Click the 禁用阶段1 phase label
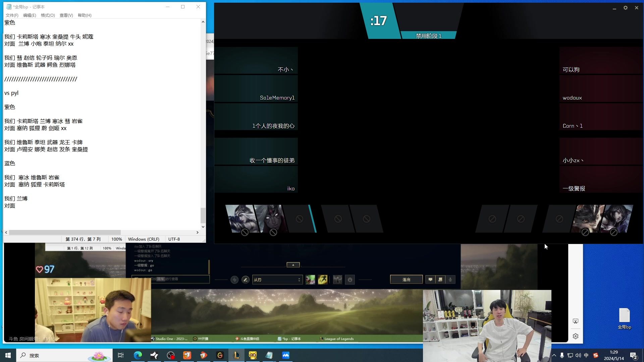Image resolution: width=644 pixels, height=362 pixels. (428, 36)
